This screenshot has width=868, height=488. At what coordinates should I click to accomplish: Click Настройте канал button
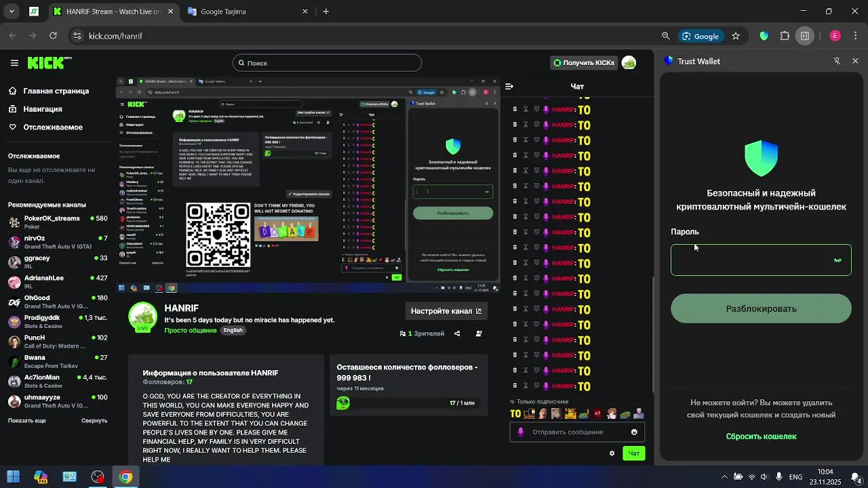pyautogui.click(x=446, y=311)
